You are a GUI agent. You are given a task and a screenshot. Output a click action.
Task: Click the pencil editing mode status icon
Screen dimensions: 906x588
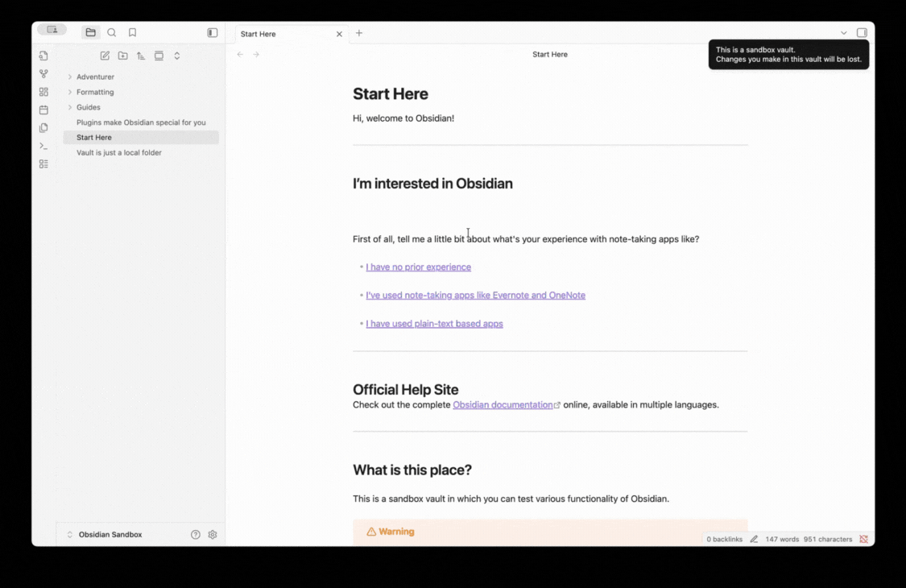coord(754,539)
